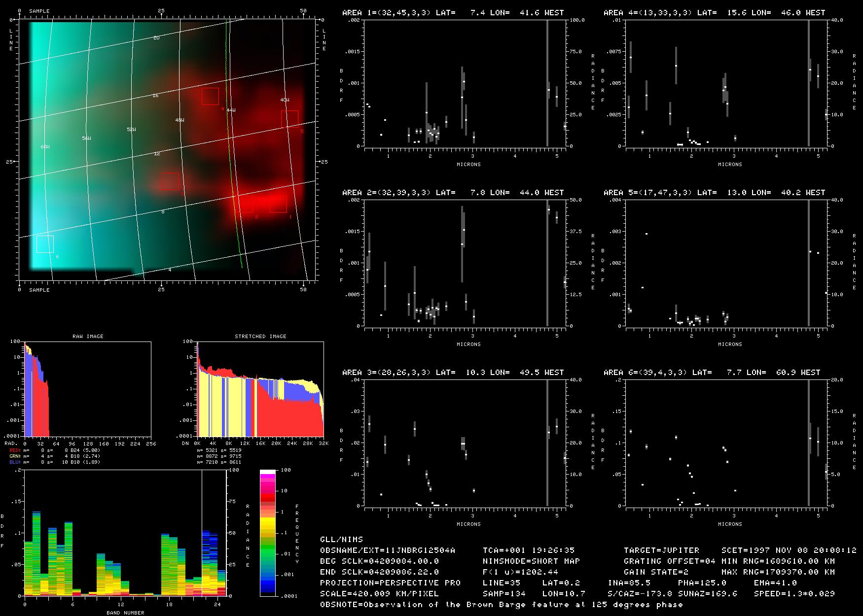Select the red area box labeled 1 on the map
The image size is (863, 616).
(x=279, y=204)
